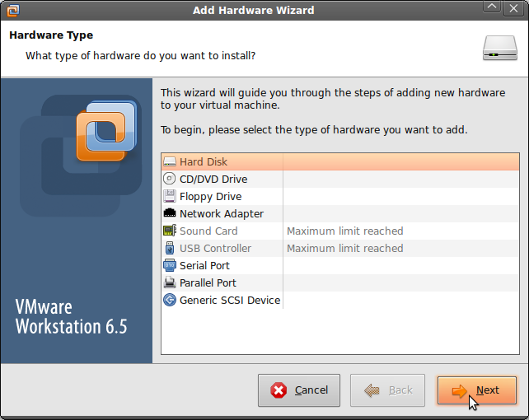Click the Serial Port icon

pos(170,266)
